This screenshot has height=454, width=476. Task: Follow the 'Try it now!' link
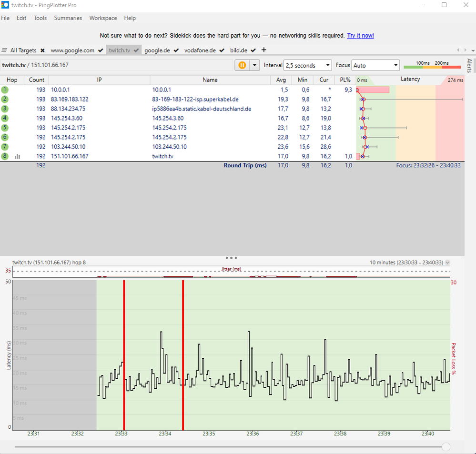360,36
